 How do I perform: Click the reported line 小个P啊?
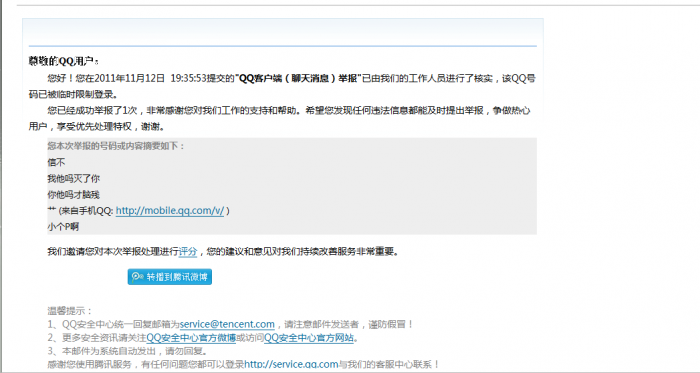(x=63, y=227)
